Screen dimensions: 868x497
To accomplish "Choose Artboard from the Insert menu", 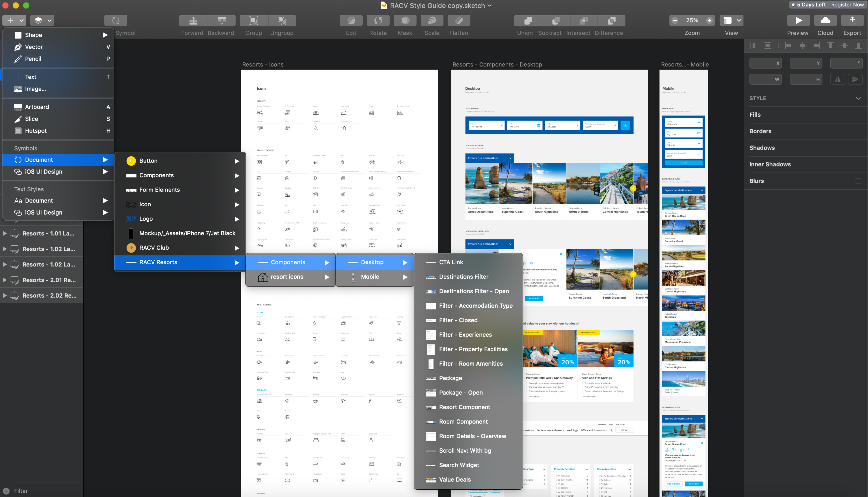I will (x=58, y=107).
